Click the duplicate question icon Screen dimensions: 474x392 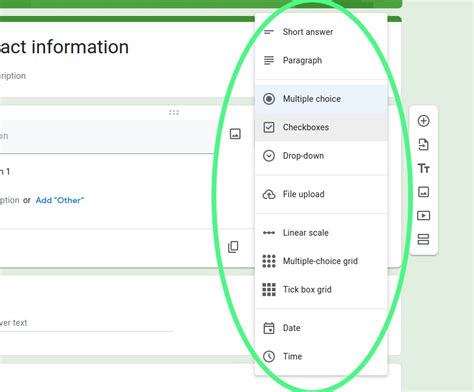[233, 247]
